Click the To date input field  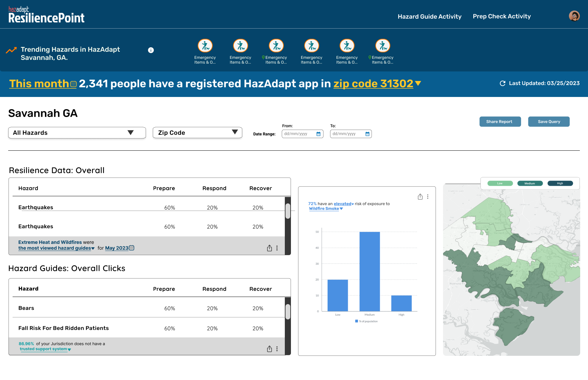click(351, 134)
